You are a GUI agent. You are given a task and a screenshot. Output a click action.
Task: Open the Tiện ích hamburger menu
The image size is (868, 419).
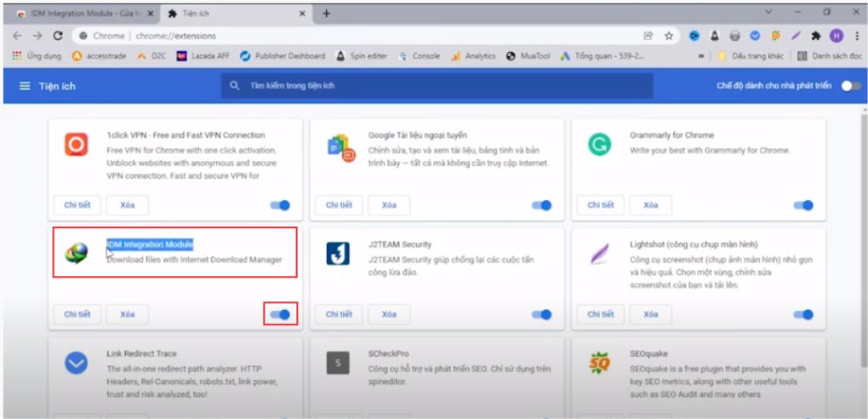click(25, 86)
